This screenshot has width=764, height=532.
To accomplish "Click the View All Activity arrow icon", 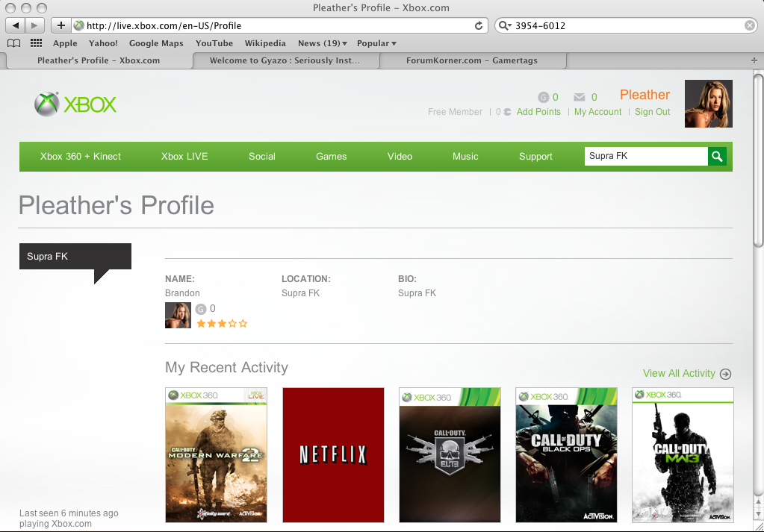I will pyautogui.click(x=725, y=374).
